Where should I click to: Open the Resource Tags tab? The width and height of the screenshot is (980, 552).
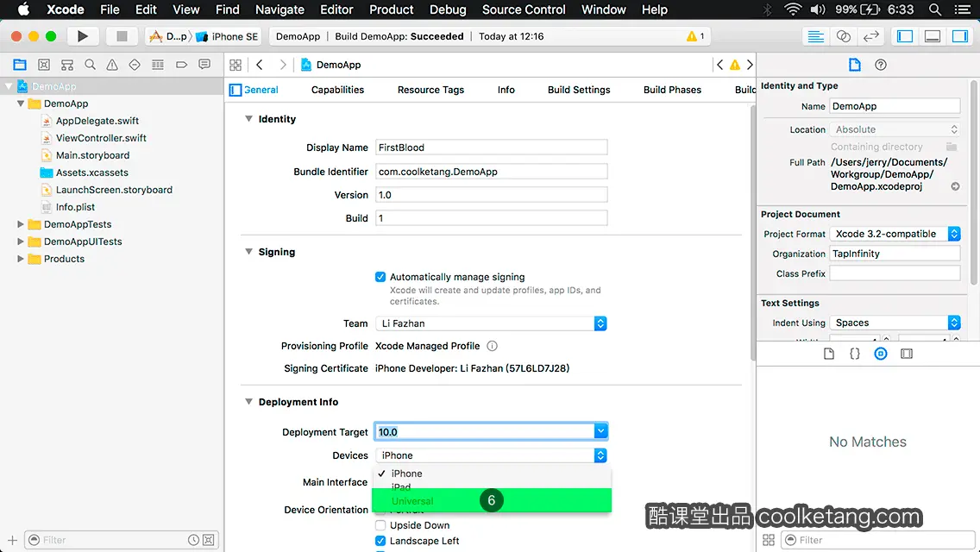tap(430, 90)
